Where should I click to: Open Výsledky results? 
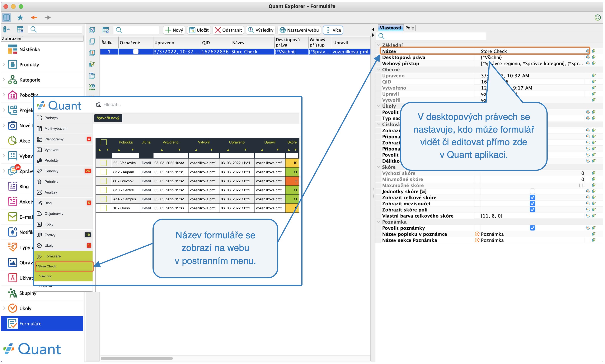pyautogui.click(x=260, y=30)
